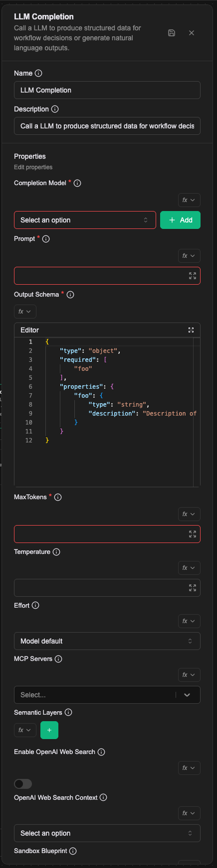Open fx dropdown for MCP Servers
The width and height of the screenshot is (217, 868).
[x=190, y=675]
